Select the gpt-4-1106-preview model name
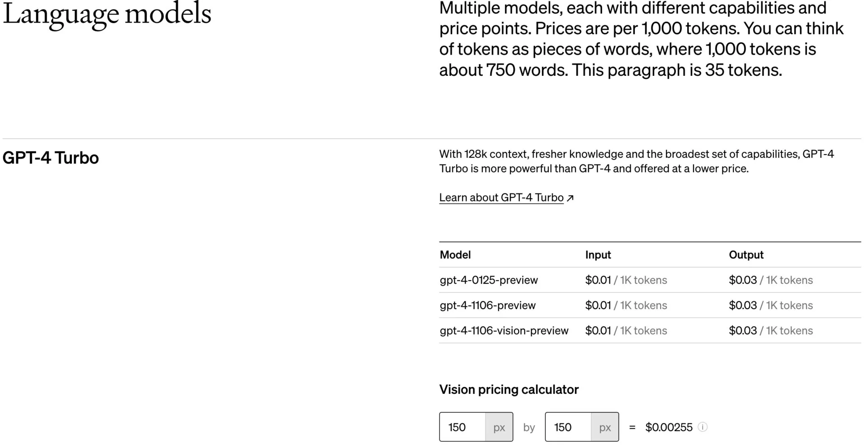The image size is (868, 445). [x=487, y=305]
